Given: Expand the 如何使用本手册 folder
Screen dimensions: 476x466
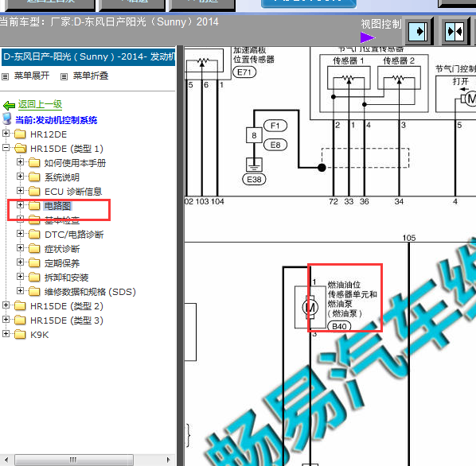Looking at the screenshot, I should 20,162.
